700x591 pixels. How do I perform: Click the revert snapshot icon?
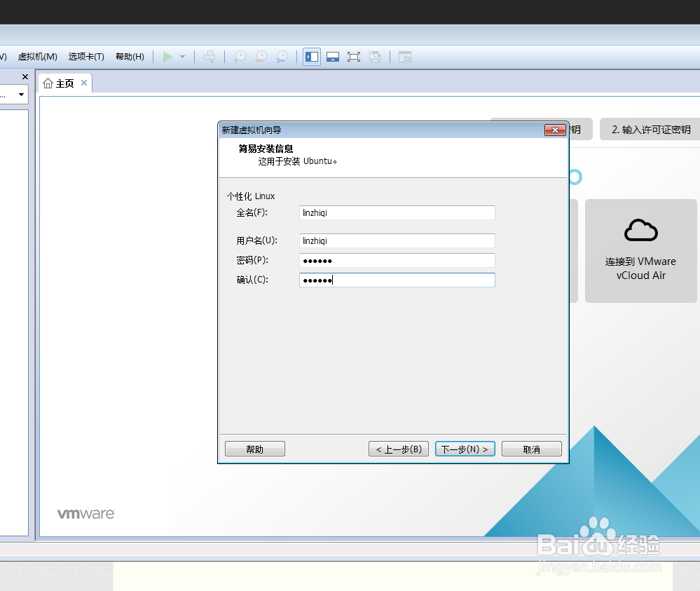click(x=260, y=57)
